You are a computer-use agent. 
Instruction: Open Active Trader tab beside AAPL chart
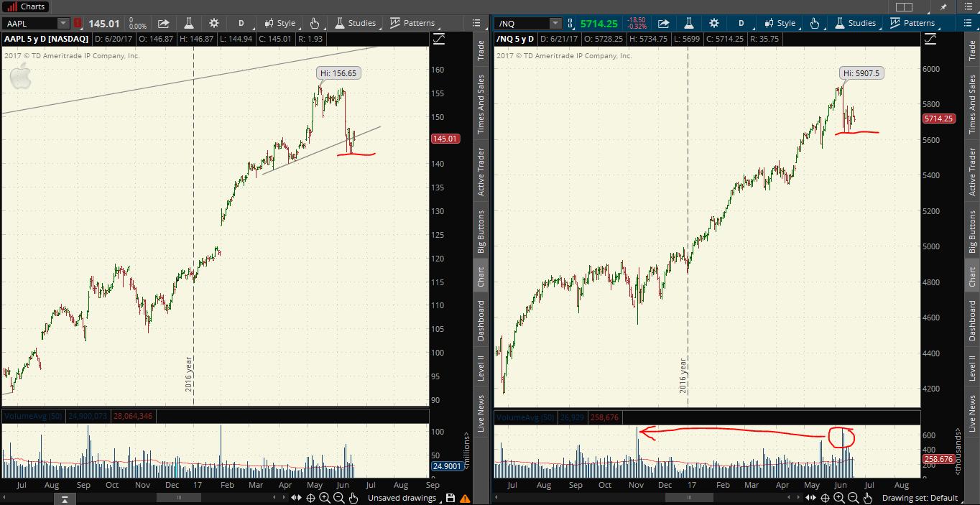pos(481,172)
